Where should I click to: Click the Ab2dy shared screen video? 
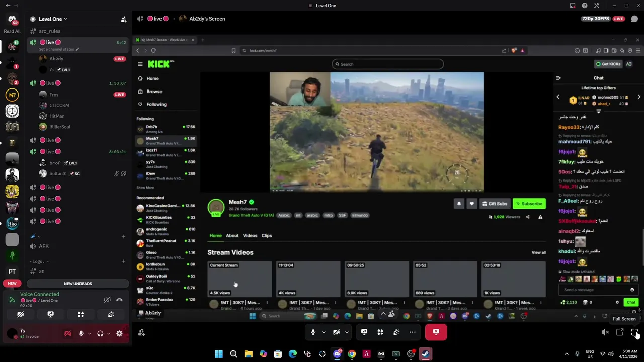click(x=387, y=177)
